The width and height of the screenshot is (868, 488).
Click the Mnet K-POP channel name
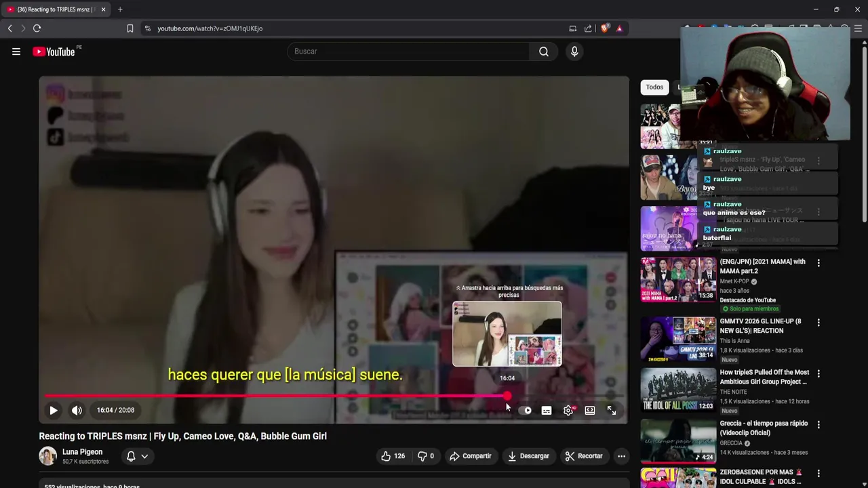(734, 281)
